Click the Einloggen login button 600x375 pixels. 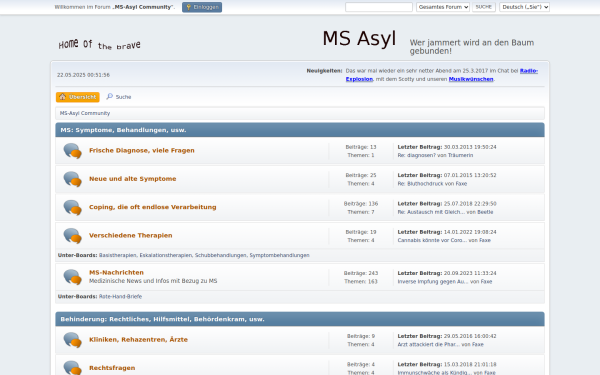202,7
